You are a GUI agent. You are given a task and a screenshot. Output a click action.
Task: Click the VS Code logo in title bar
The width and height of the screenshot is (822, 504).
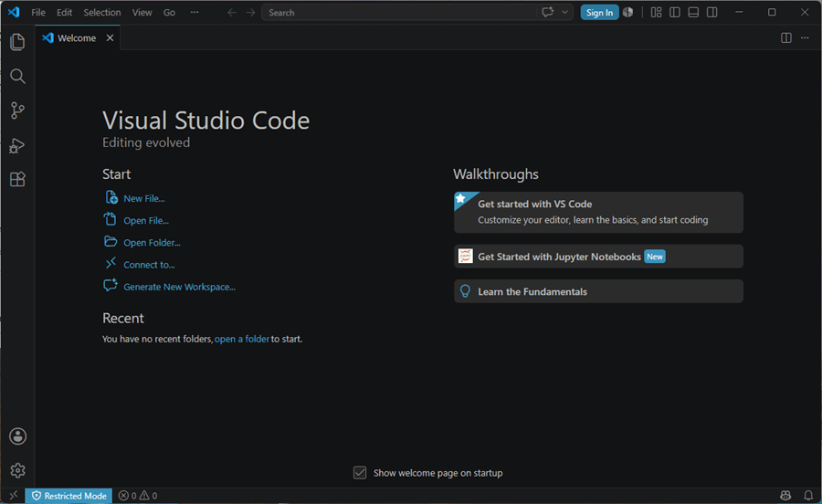click(x=14, y=12)
